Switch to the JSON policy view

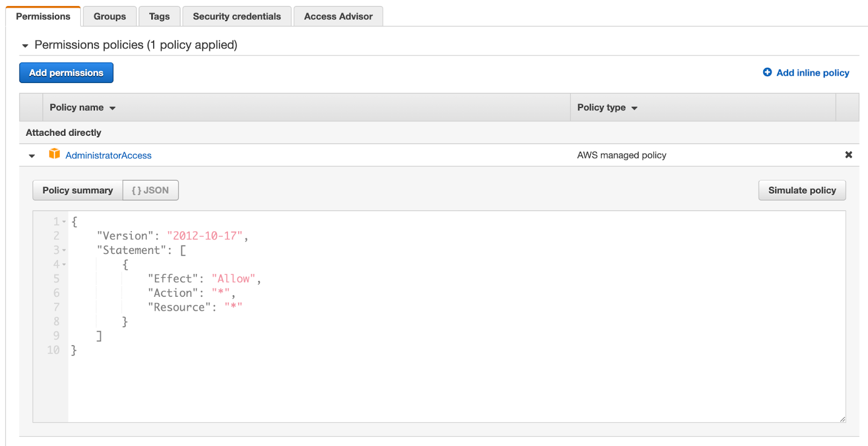(x=150, y=190)
